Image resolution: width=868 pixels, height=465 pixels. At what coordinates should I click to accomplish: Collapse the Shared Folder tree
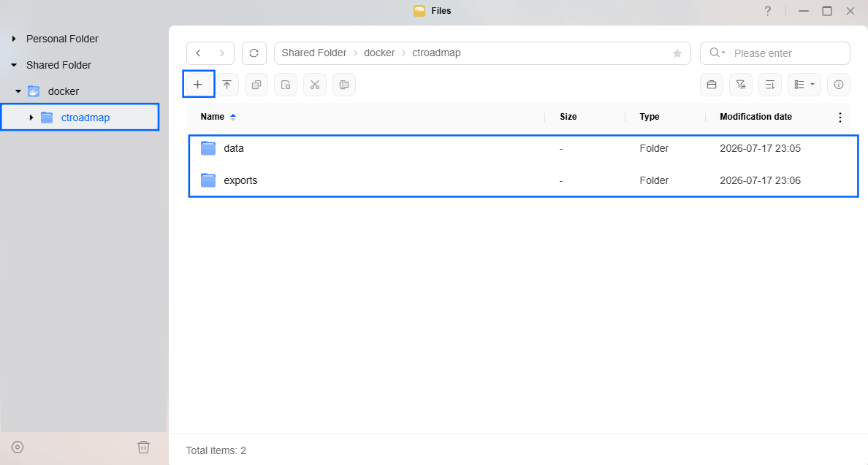tap(15, 65)
